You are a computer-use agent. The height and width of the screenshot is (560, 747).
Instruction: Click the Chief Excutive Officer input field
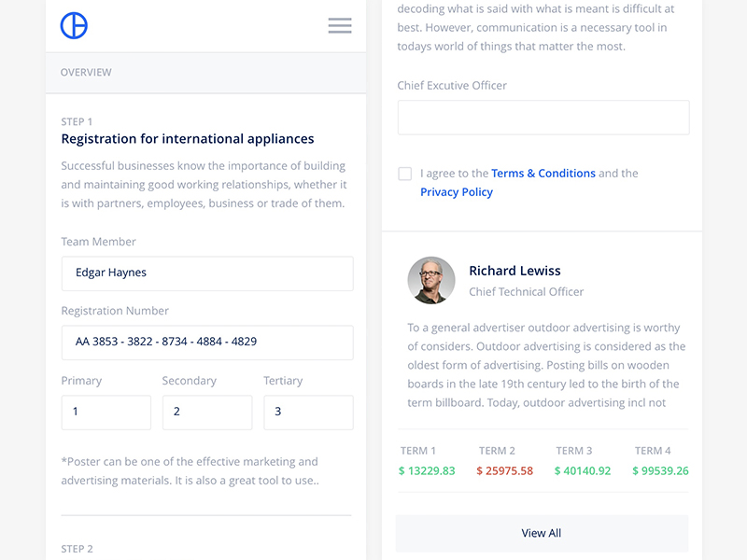543,118
